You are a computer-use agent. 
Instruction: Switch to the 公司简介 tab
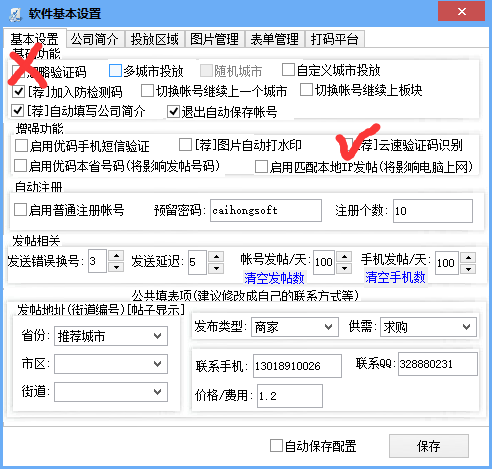tap(95, 39)
